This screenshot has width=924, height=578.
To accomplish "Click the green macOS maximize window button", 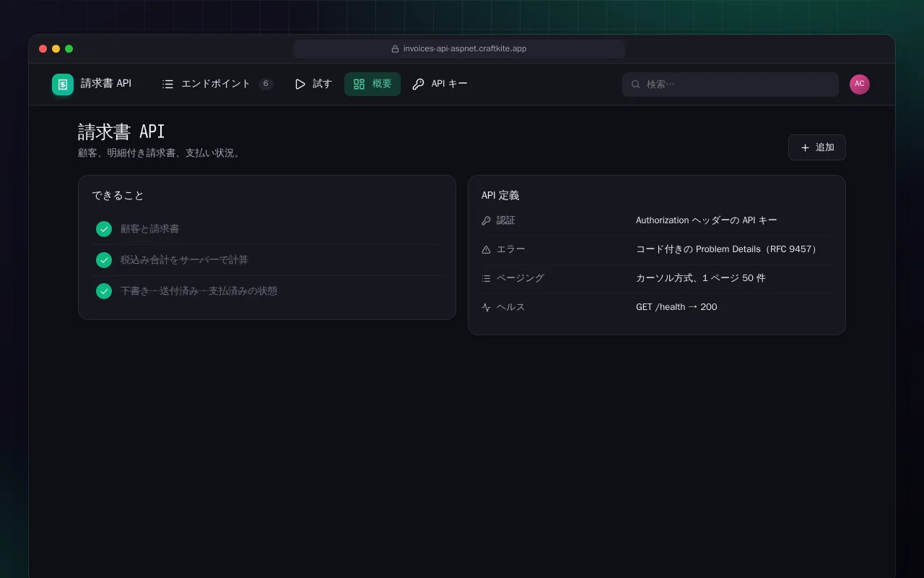I will (69, 49).
